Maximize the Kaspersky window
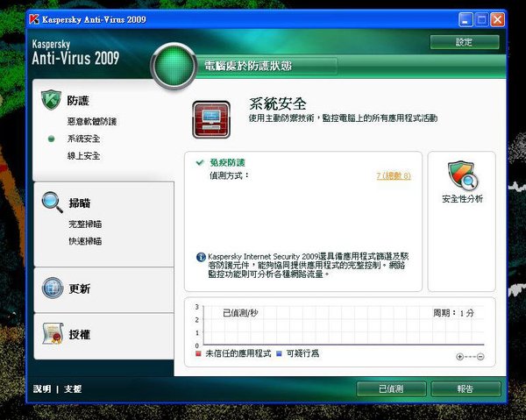Screen dimensions: 526x420 click(481, 19)
